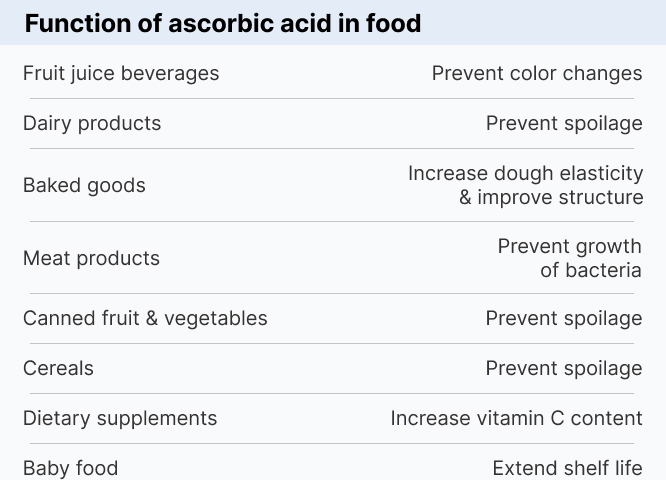Click the 'Extend shelf life' text
Viewport: 666px width, 480px height.
click(x=567, y=468)
